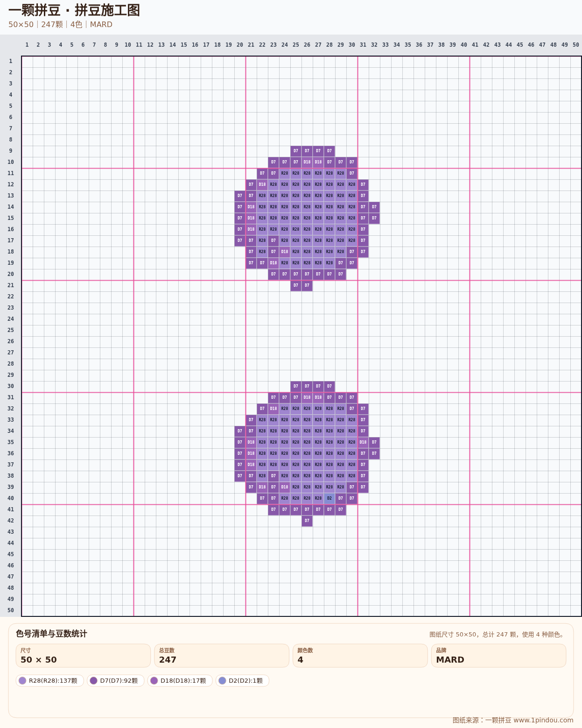Click the 总豆数 247 stat card
The image size is (582, 728).
(222, 656)
